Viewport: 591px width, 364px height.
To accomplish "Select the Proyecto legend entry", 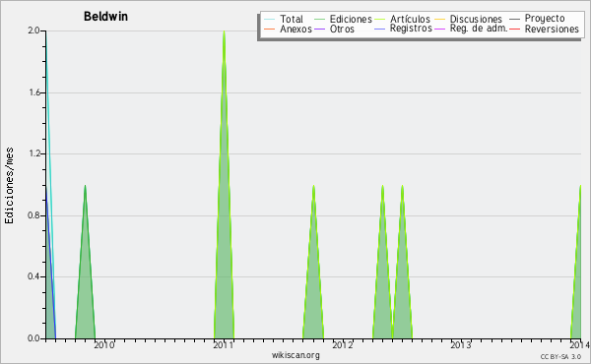I will 545,19.
